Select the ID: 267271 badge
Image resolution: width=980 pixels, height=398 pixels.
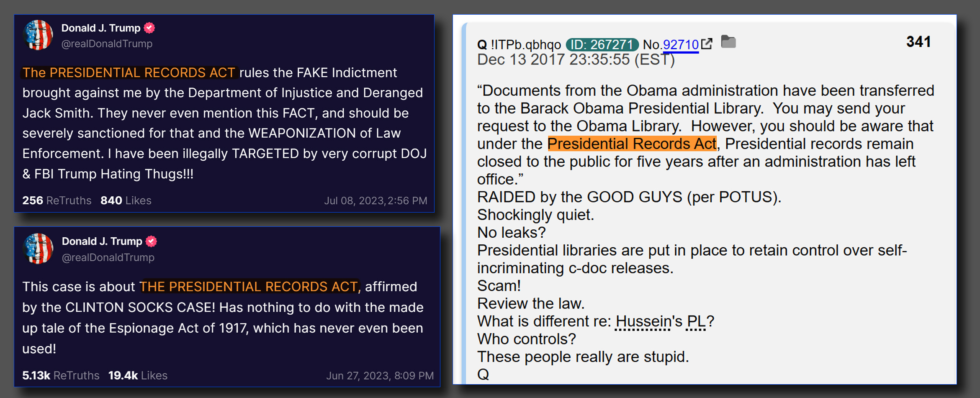602,44
